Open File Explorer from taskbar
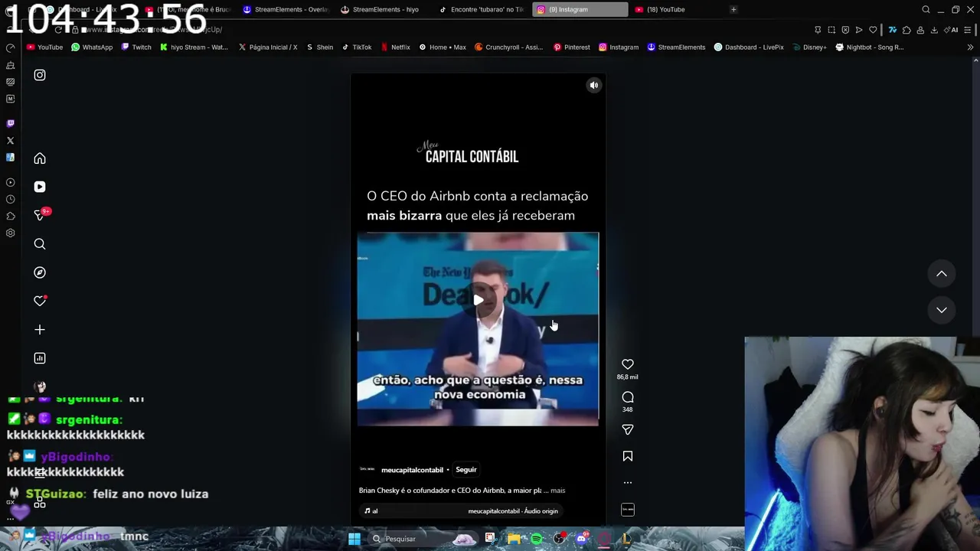Viewport: 980px width, 551px height. (514, 539)
